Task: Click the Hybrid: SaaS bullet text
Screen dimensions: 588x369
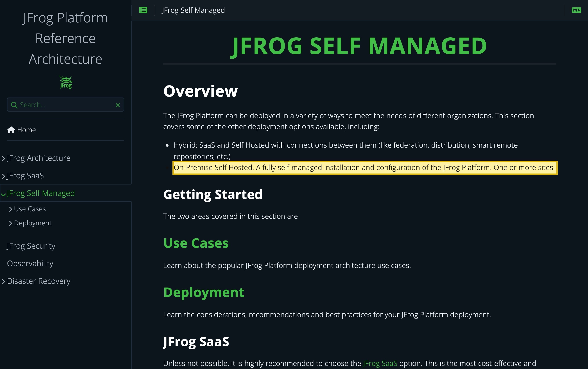Action: tap(346, 151)
